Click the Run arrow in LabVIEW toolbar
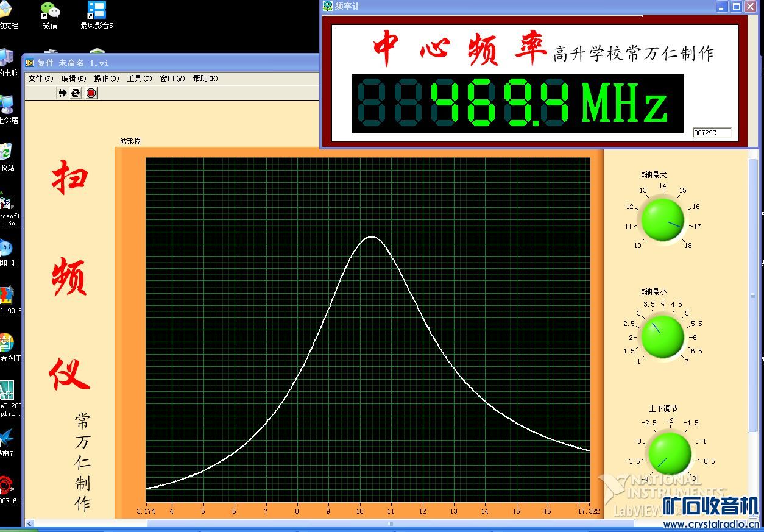This screenshot has height=532, width=764. (x=62, y=93)
